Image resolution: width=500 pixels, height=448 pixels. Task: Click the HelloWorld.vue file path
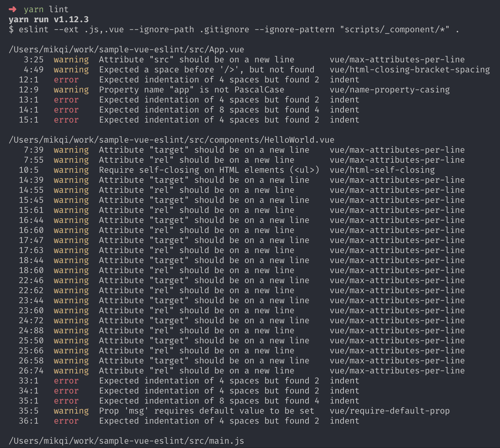[x=172, y=140]
